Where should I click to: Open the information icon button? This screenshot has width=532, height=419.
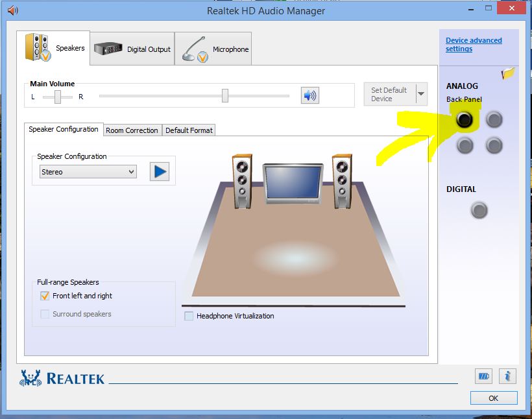pyautogui.click(x=507, y=376)
